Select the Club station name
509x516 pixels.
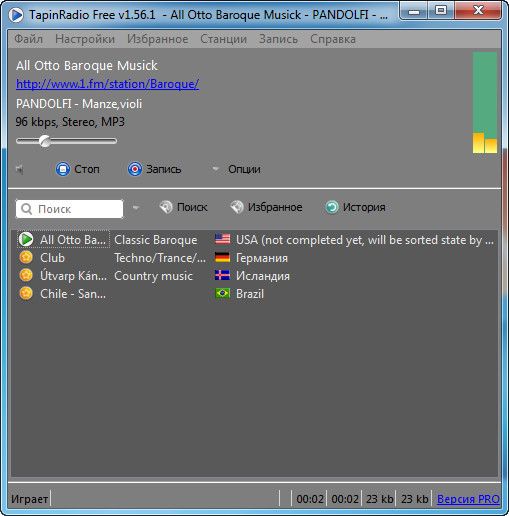click(52, 258)
